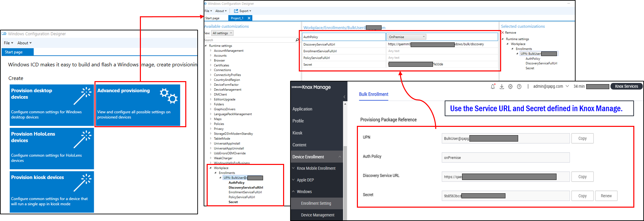Switch to Start page tab in Project window

point(212,18)
